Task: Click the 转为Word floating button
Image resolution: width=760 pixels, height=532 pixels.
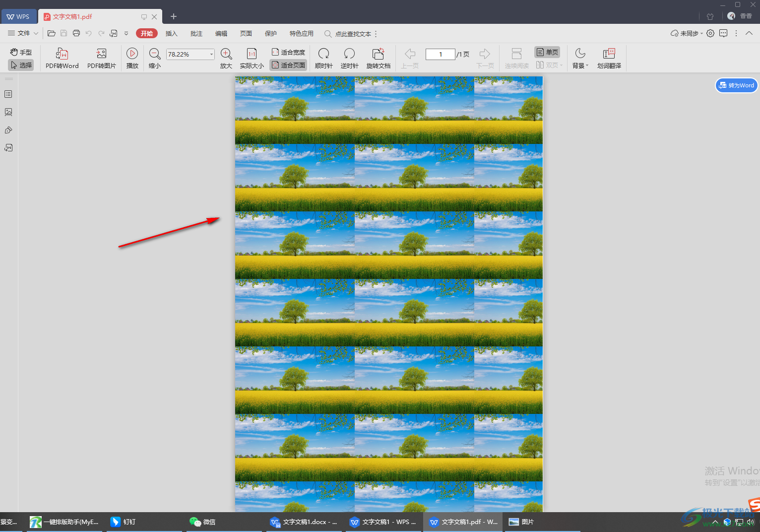Action: [x=737, y=85]
